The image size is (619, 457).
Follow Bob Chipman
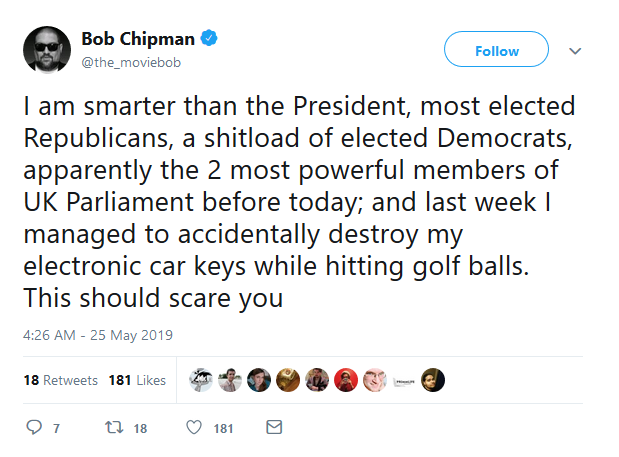496,49
